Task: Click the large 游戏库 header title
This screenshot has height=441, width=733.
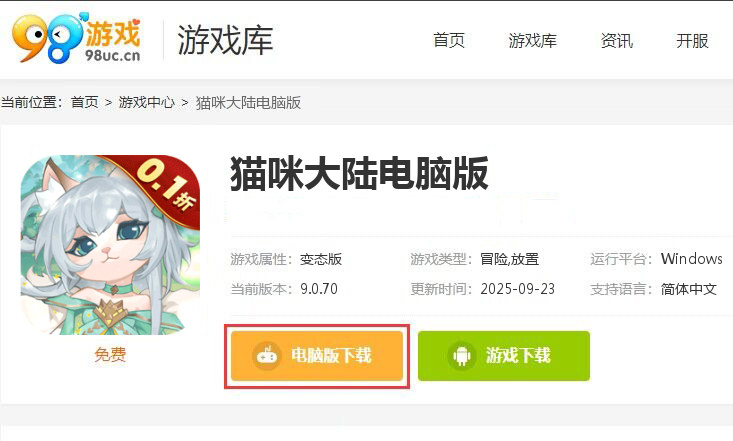Action: click(225, 40)
